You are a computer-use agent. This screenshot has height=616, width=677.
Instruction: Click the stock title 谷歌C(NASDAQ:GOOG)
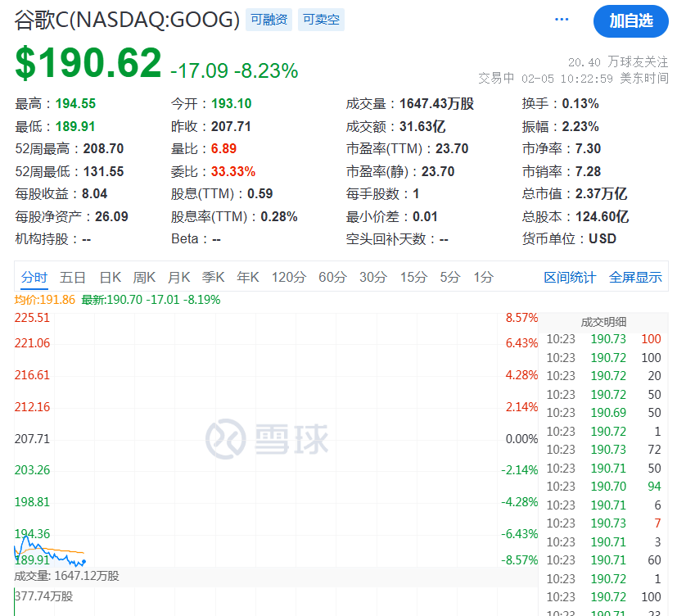123,19
